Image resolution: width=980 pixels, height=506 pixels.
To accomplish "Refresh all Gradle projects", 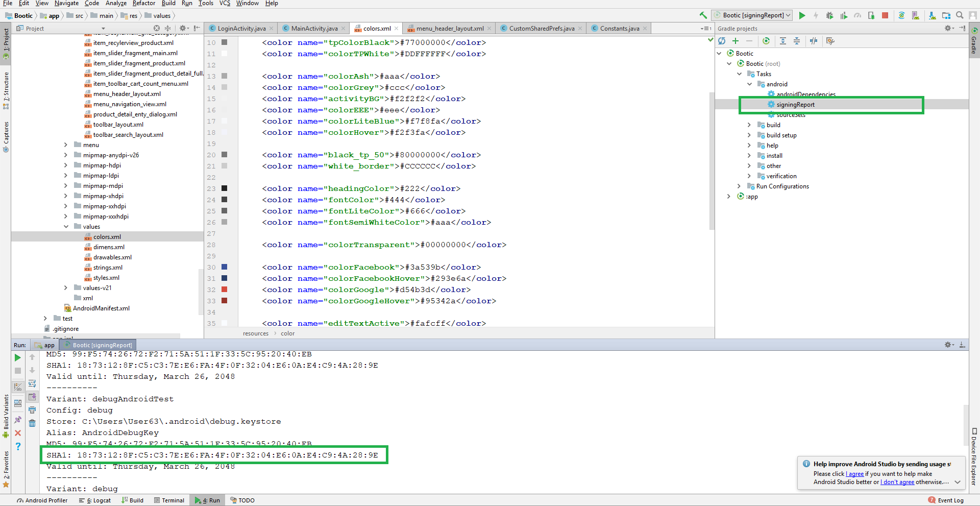I will click(722, 41).
